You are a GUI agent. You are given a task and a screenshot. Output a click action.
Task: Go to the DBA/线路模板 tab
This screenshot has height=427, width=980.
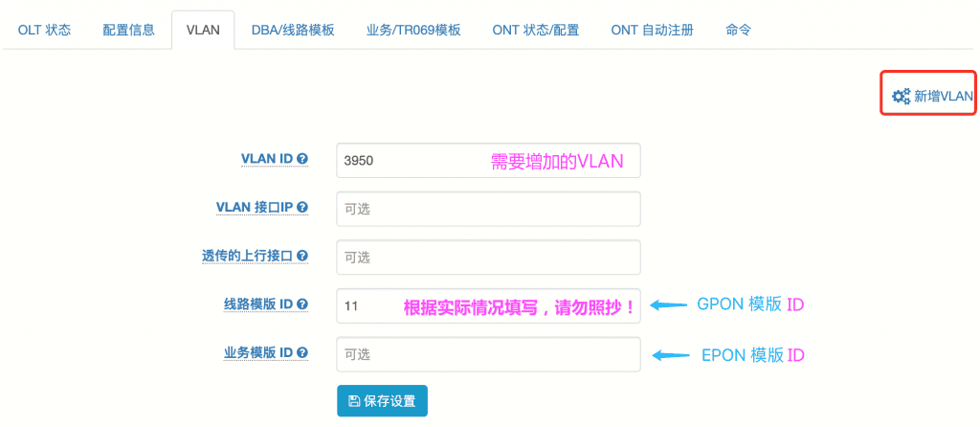click(293, 30)
